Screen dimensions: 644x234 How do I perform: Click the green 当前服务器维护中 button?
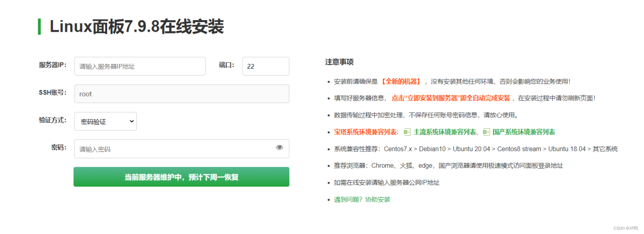click(x=182, y=177)
